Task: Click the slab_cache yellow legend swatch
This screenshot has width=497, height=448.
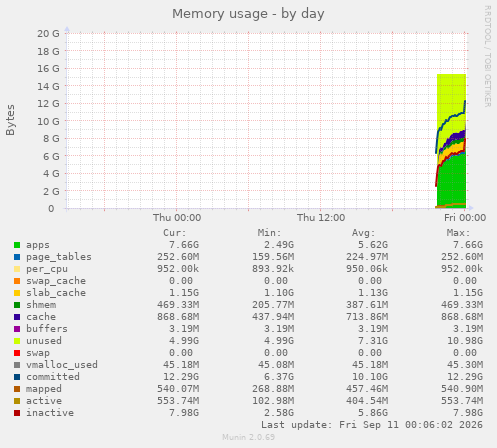Action: click(17, 293)
